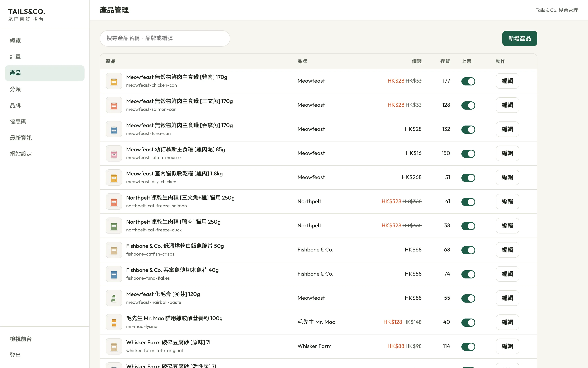
Task: Click the Whisker Farm brand cell
Action: (314, 346)
